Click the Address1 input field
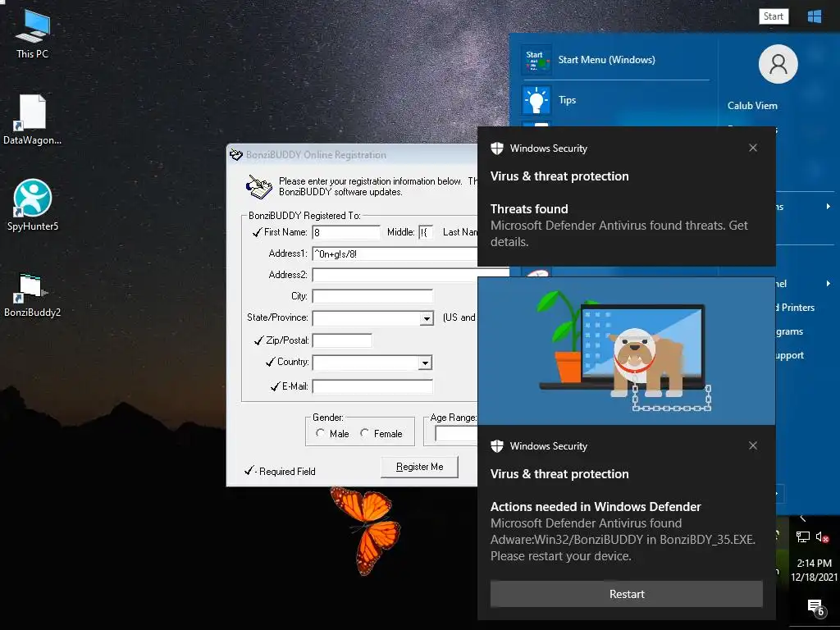Image resolution: width=840 pixels, height=630 pixels. (395, 254)
